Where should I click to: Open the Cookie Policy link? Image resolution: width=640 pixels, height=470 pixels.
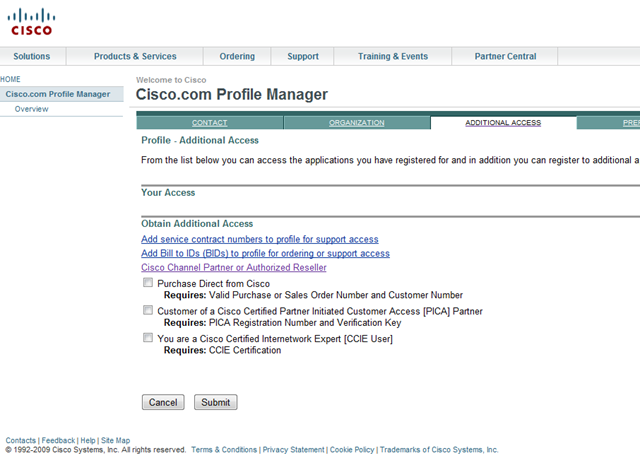point(352,450)
